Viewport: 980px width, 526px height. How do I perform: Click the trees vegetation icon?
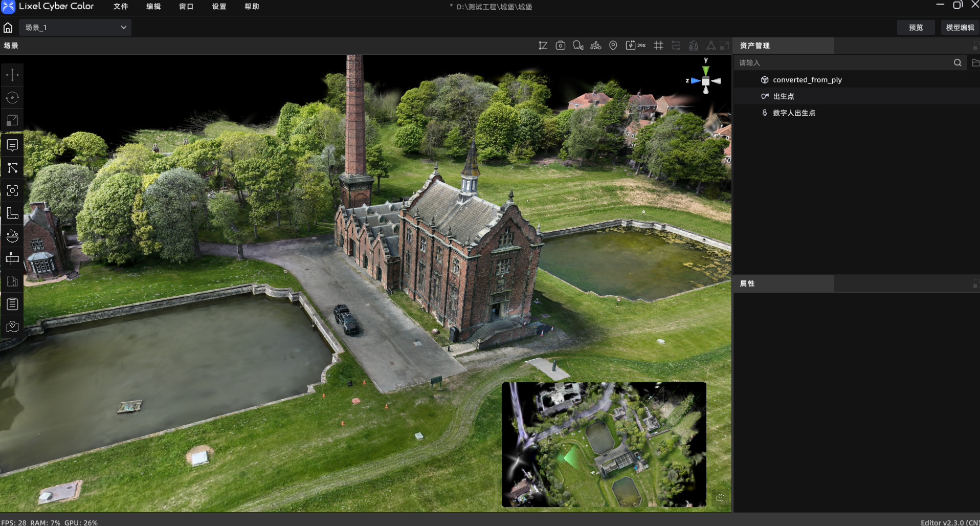click(x=694, y=46)
